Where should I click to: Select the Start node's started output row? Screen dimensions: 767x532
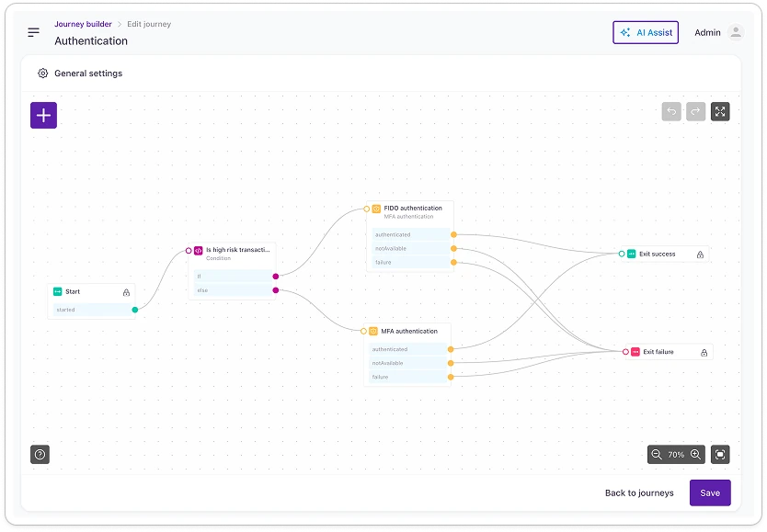[92, 310]
